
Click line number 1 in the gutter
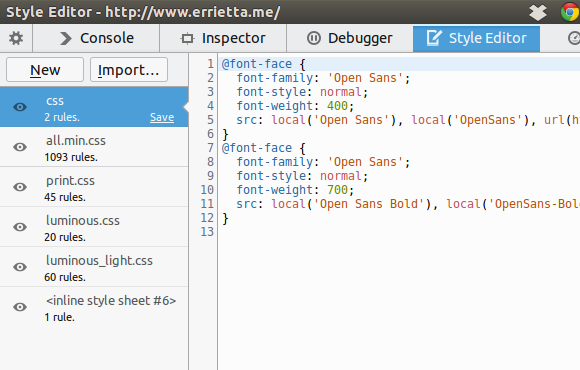pos(210,64)
